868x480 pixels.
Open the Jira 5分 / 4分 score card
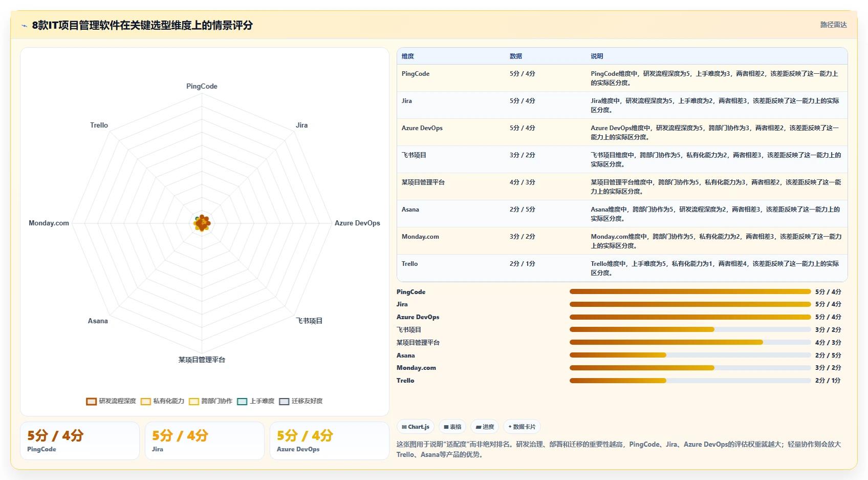point(205,441)
